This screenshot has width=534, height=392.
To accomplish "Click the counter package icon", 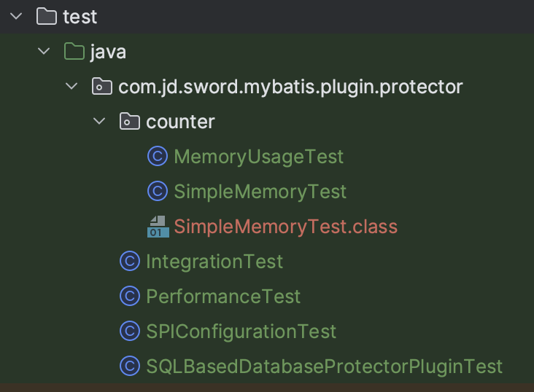I will tap(129, 122).
